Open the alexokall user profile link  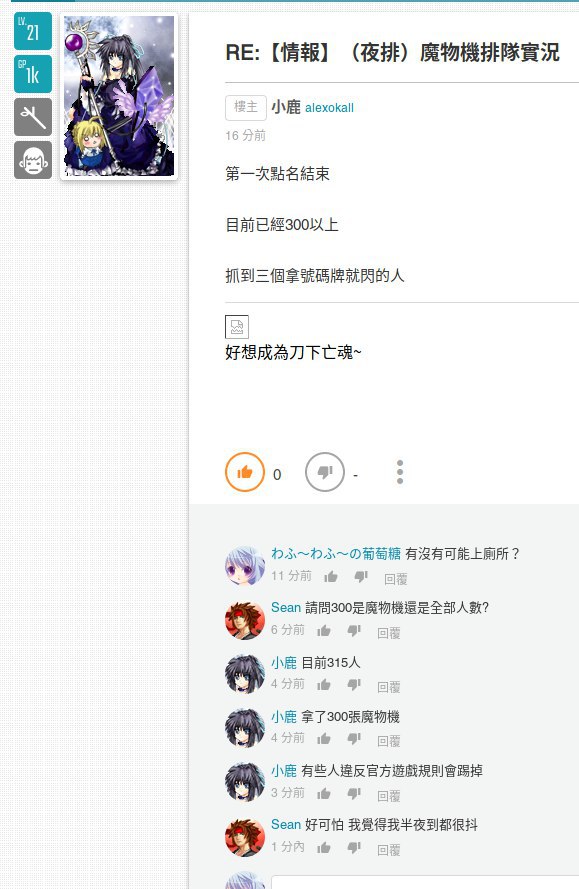point(329,108)
